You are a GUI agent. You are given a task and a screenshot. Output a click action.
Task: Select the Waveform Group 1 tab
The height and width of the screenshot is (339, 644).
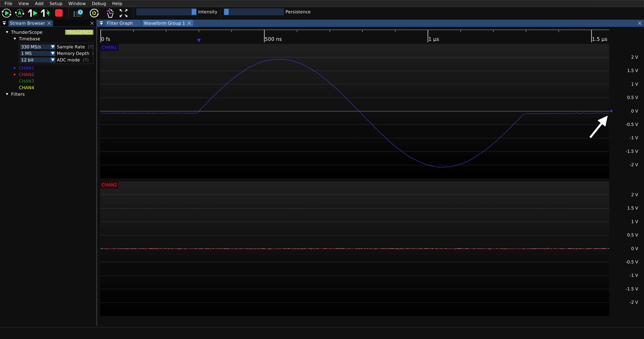tap(164, 23)
